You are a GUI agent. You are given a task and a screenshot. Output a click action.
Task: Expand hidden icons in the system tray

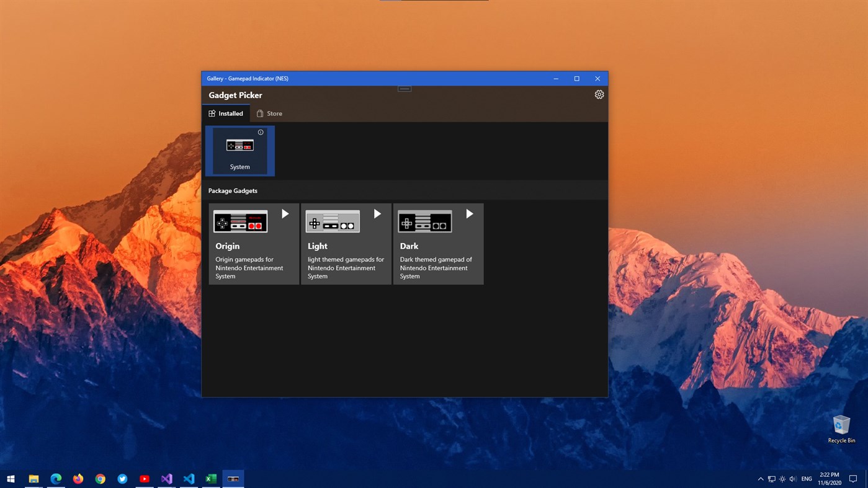[x=760, y=478]
